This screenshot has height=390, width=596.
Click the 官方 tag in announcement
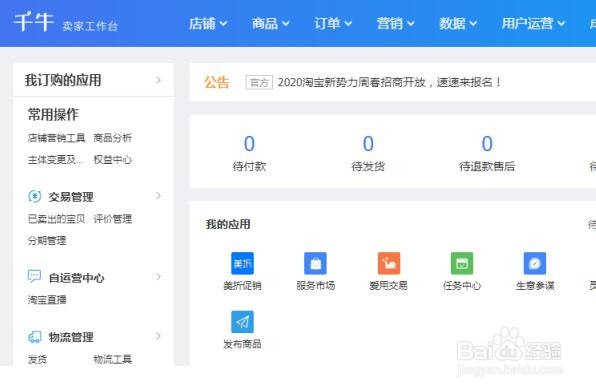point(259,82)
